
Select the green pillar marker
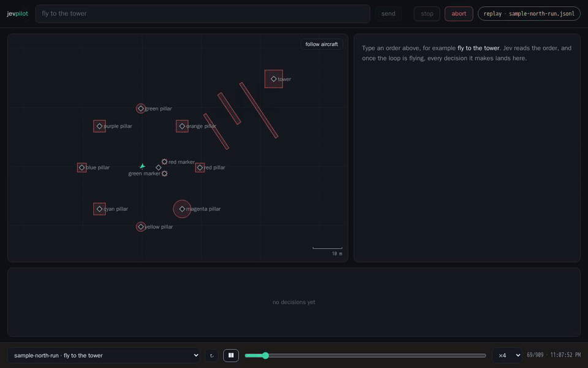pos(141,109)
